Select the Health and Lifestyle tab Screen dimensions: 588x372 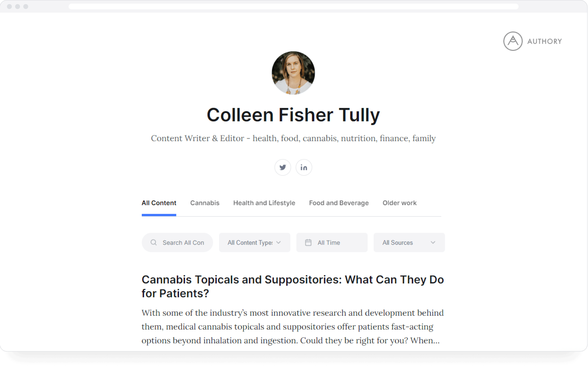tap(264, 203)
